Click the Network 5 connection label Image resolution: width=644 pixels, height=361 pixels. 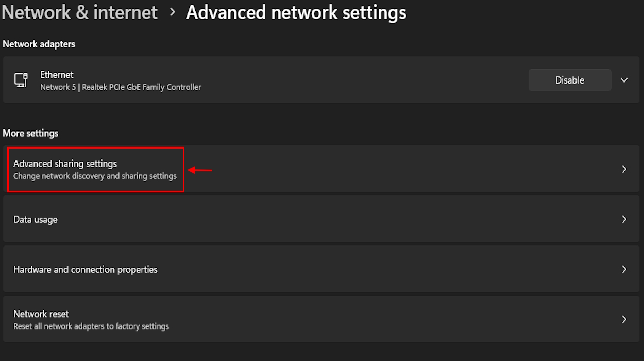coord(55,87)
